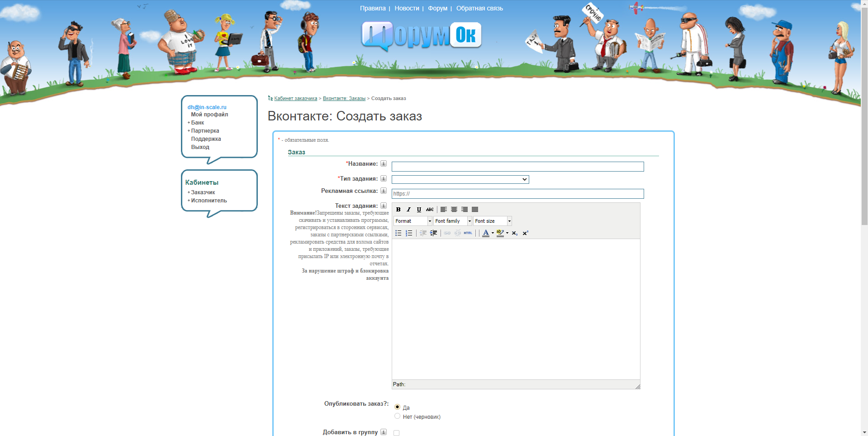Open the Font family dropdown
868x436 pixels.
(x=453, y=221)
